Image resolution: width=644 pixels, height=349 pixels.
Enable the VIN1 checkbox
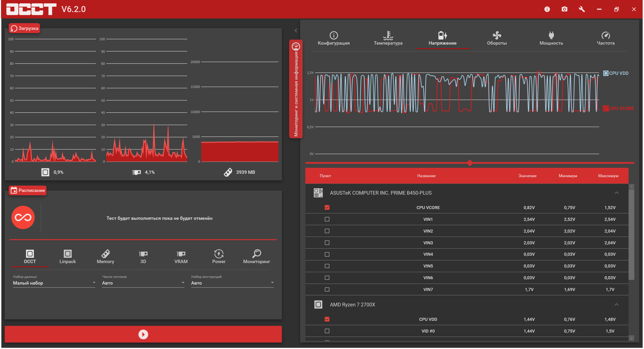coord(327,219)
